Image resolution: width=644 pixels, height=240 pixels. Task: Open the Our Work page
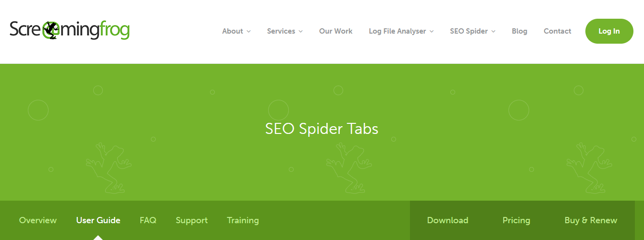coord(335,31)
